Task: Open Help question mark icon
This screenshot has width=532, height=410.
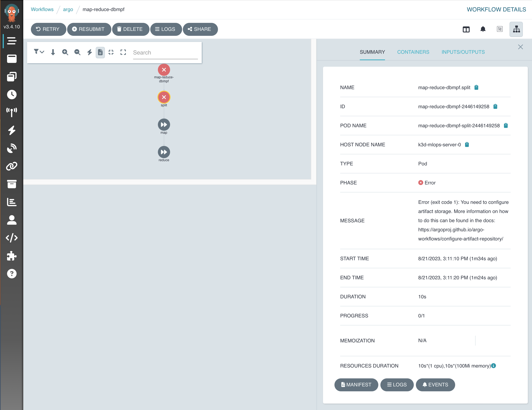Action: pos(12,274)
